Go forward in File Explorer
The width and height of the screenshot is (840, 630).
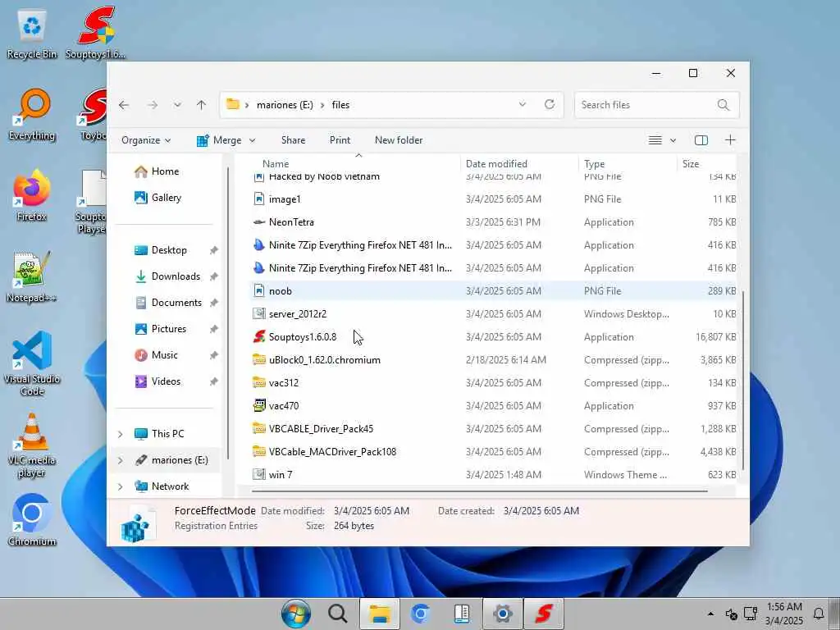(x=153, y=105)
